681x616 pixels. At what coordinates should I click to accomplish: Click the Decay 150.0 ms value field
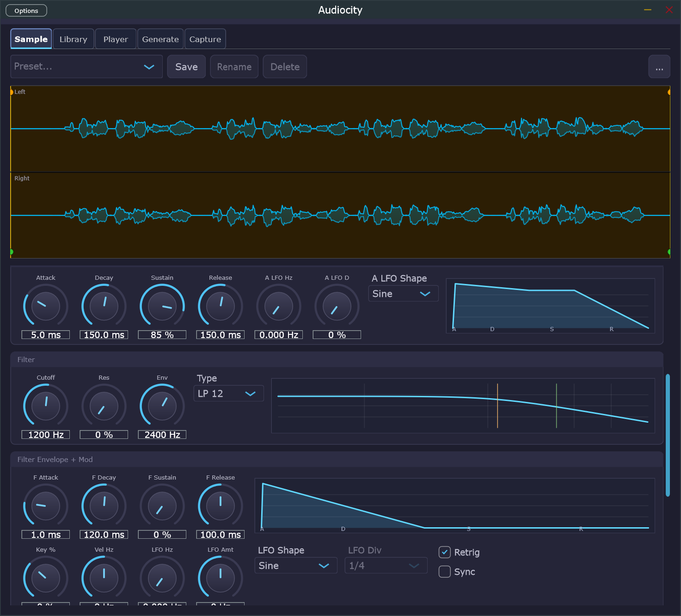pos(104,335)
